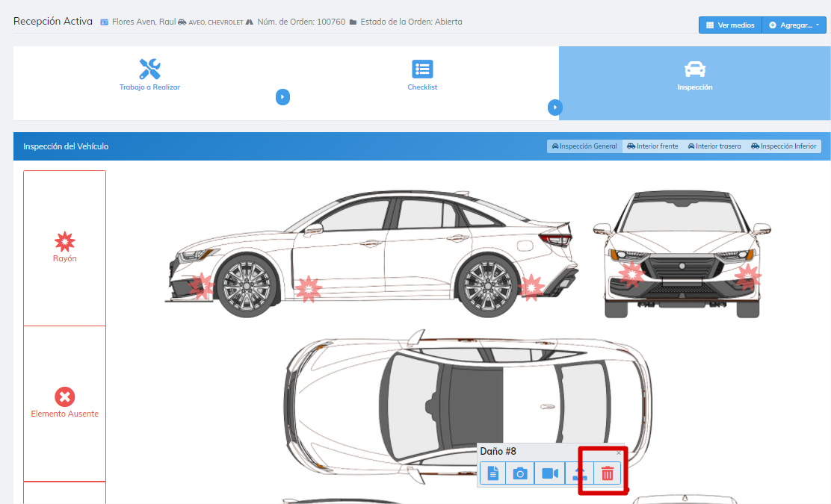Click the arrow after the Checklist step
831x504 pixels.
(x=554, y=108)
